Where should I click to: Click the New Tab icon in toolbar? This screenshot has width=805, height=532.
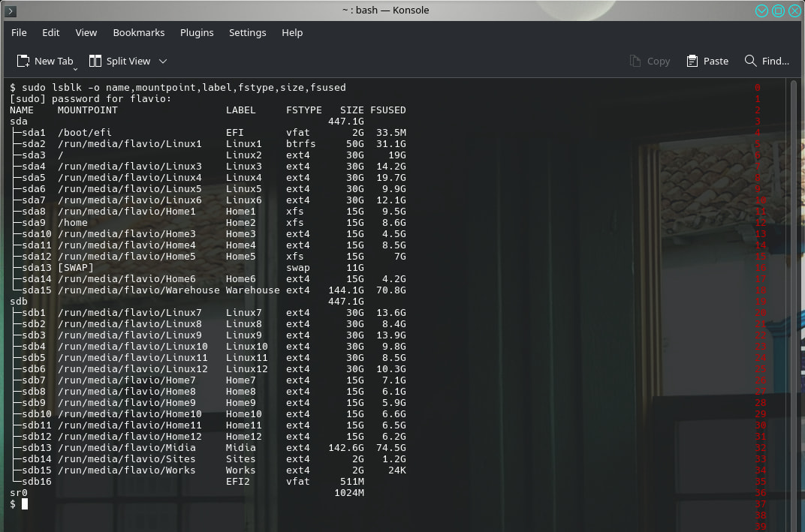point(23,61)
